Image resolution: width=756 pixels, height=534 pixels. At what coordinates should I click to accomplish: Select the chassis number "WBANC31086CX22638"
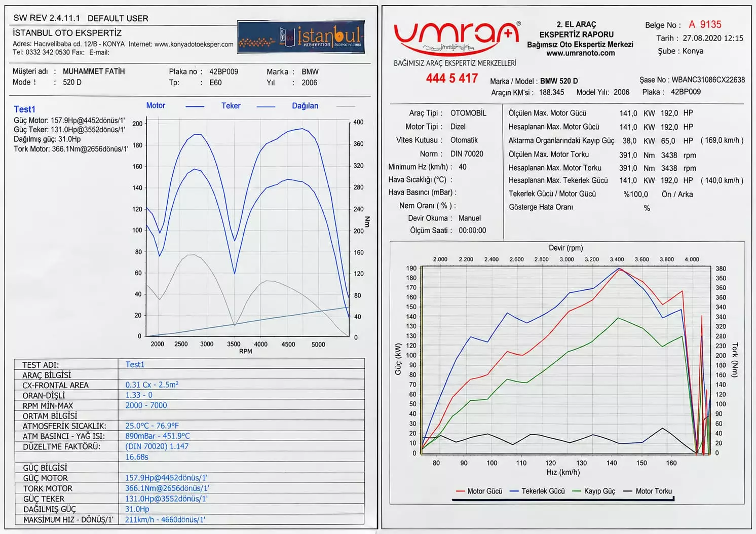tap(708, 80)
